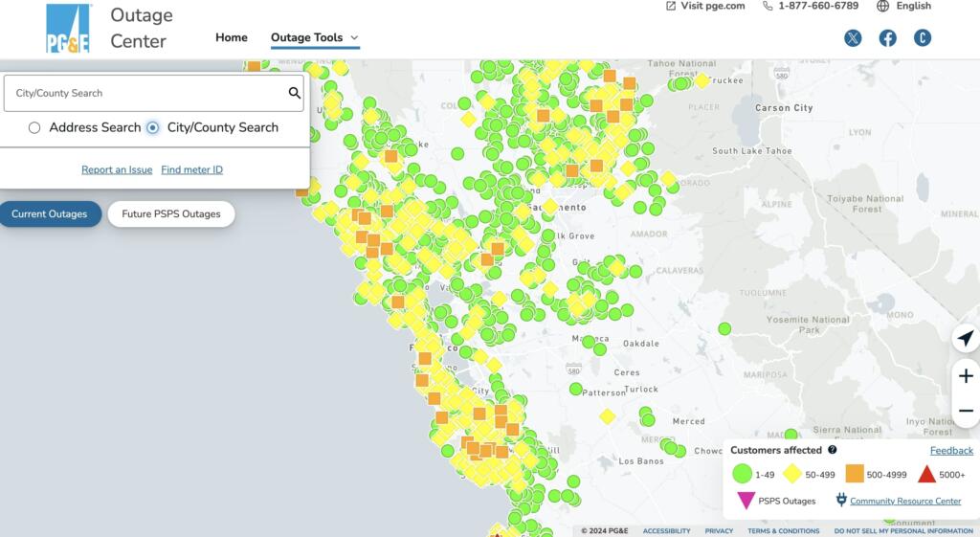Image resolution: width=980 pixels, height=537 pixels.
Task: Zoom in with the plus button
Action: [x=966, y=376]
